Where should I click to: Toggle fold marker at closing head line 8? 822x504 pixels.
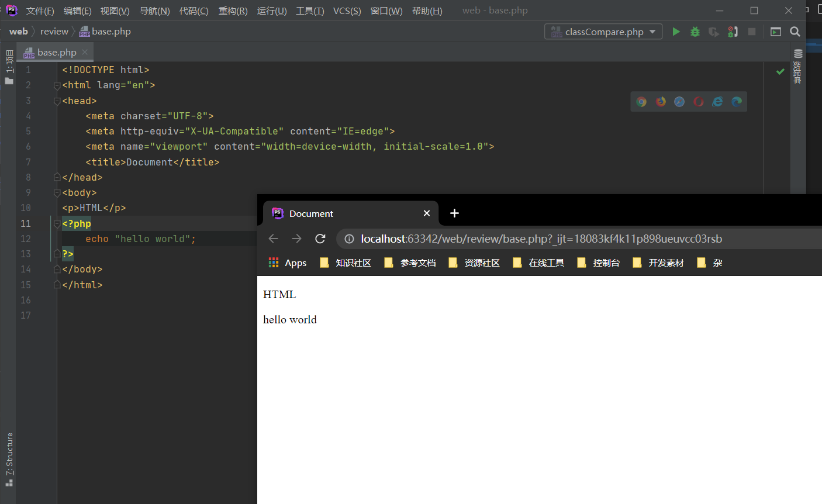tap(57, 177)
